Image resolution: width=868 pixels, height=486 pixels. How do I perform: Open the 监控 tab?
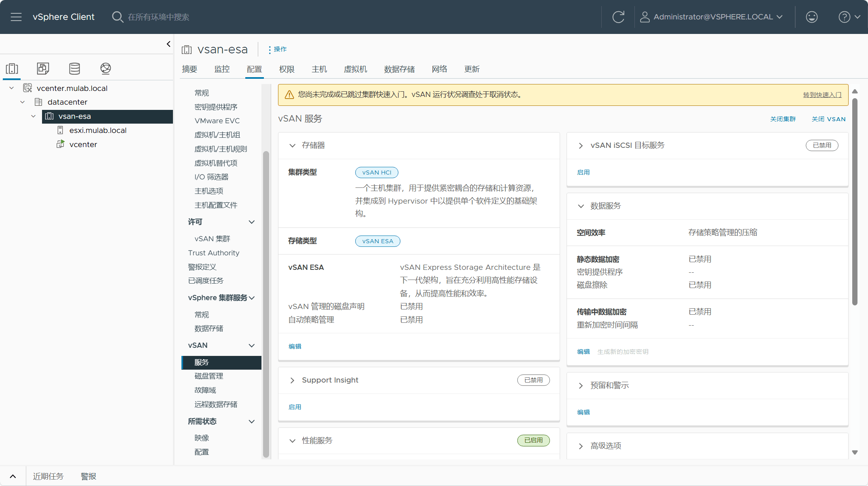(x=222, y=69)
